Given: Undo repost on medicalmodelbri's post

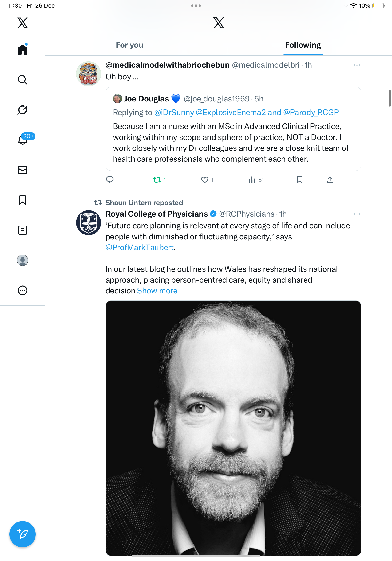Looking at the screenshot, I should [157, 180].
